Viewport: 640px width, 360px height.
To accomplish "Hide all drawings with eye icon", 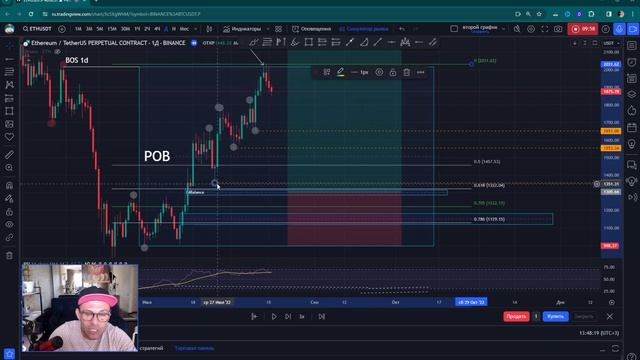I will pyautogui.click(x=9, y=224).
